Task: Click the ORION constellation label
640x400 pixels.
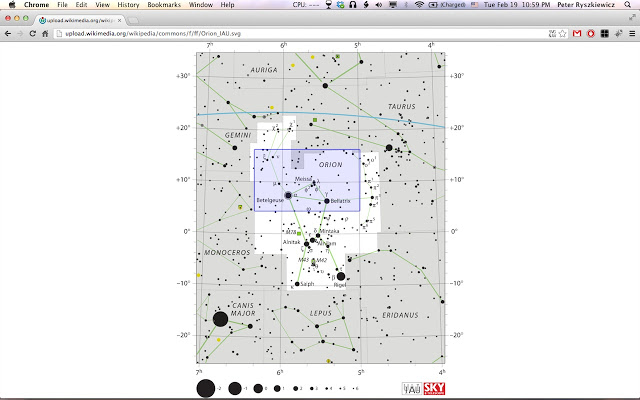Action: (x=331, y=164)
